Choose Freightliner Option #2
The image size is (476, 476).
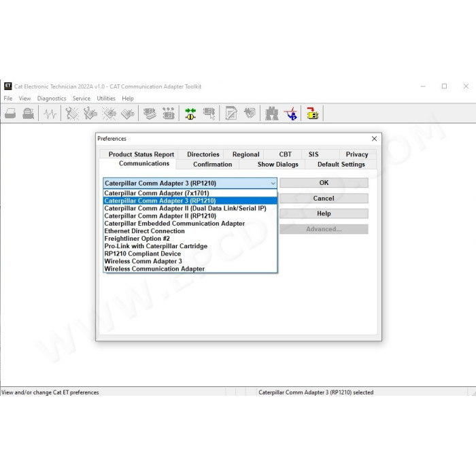click(x=190, y=239)
